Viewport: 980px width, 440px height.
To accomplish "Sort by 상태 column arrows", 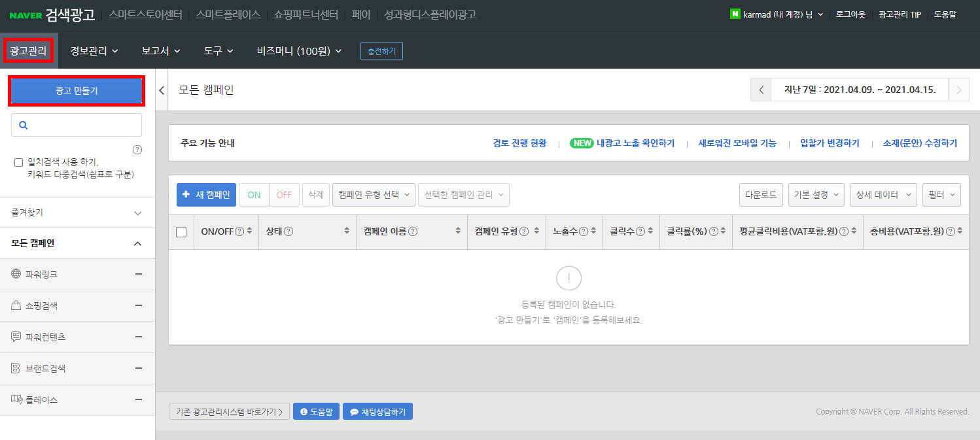I will tap(347, 231).
